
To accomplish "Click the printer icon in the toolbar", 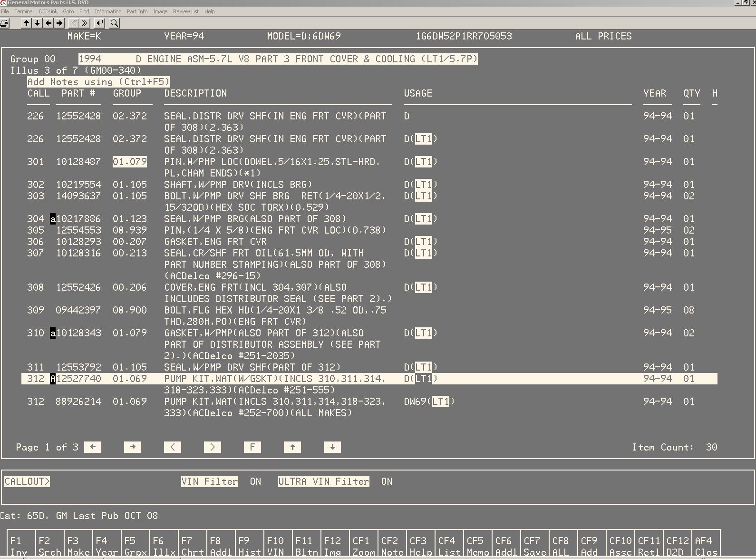I will 5,23.
